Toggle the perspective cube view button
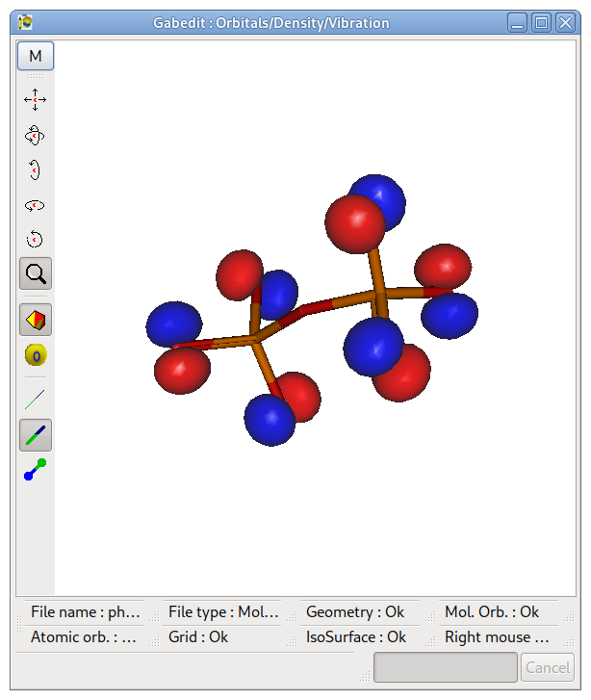 (36, 320)
